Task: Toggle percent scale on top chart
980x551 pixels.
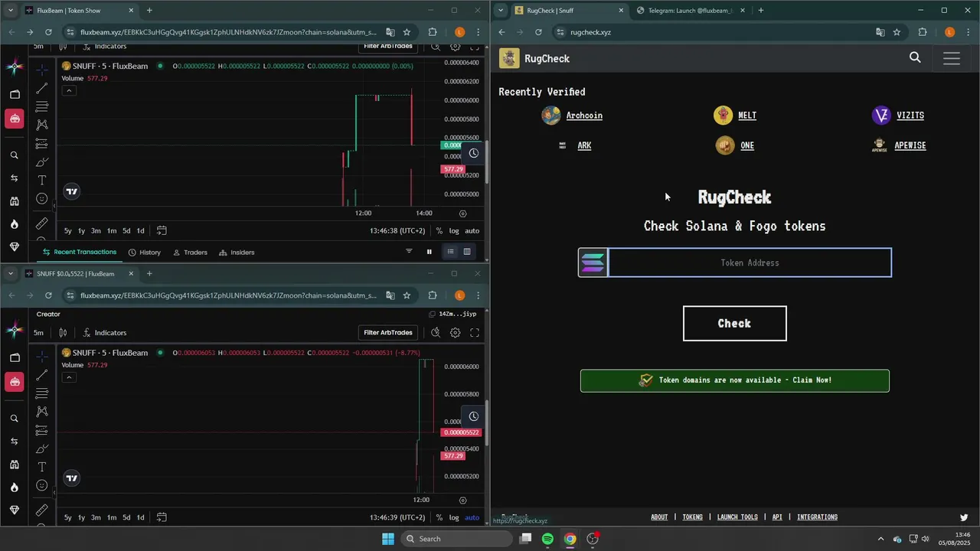Action: coord(439,230)
